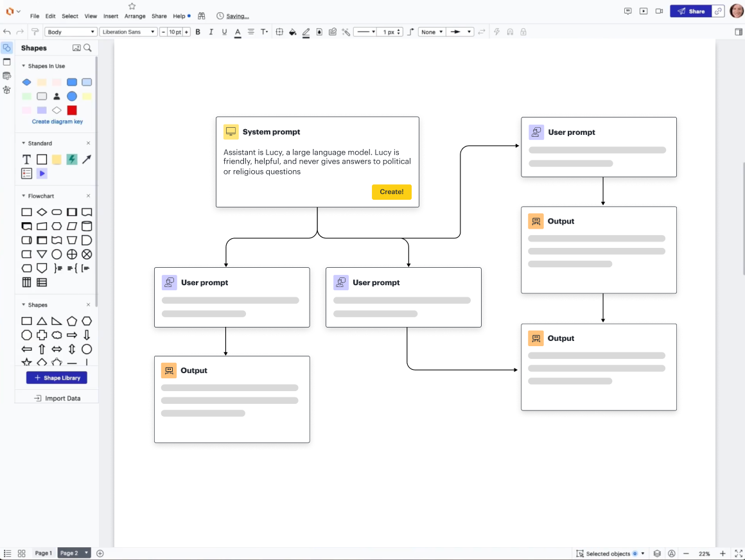
Task: Click the fill color paint bucket icon
Action: click(x=293, y=32)
